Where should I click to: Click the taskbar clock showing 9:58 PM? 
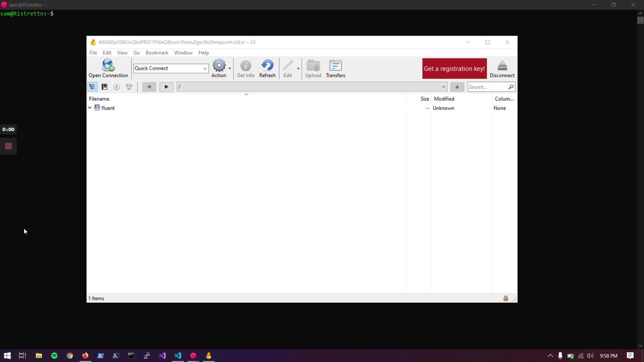point(608,356)
